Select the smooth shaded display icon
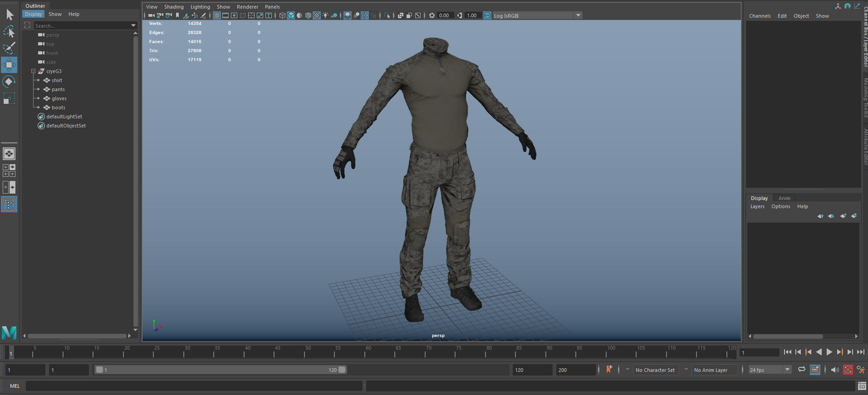This screenshot has height=395, width=868. pyautogui.click(x=291, y=15)
